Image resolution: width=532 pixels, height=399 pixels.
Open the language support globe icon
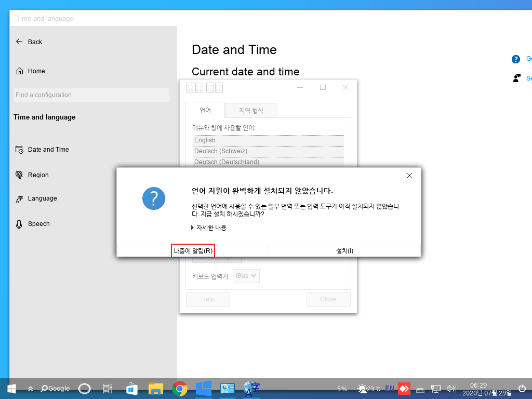point(251,389)
